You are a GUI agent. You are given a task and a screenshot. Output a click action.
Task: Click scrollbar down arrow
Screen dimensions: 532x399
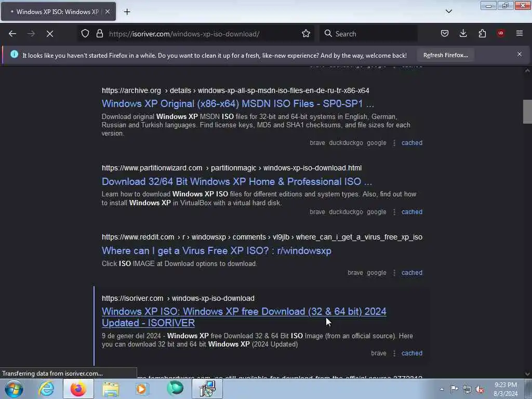(527, 374)
